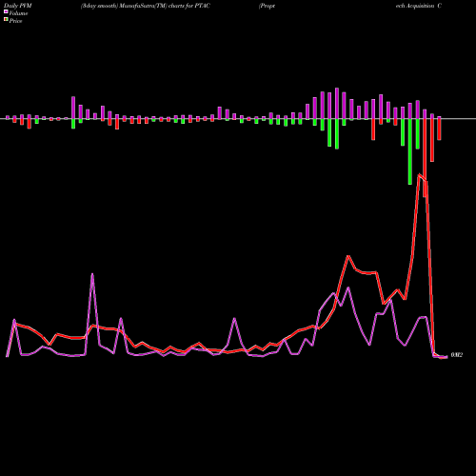Select the Price legend label

(x=15, y=21)
